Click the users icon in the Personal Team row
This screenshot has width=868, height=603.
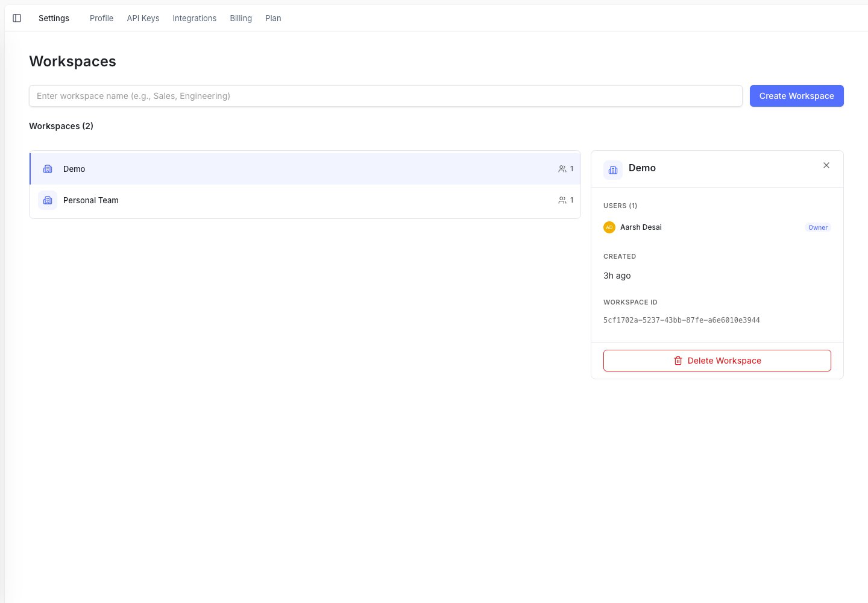[562, 200]
